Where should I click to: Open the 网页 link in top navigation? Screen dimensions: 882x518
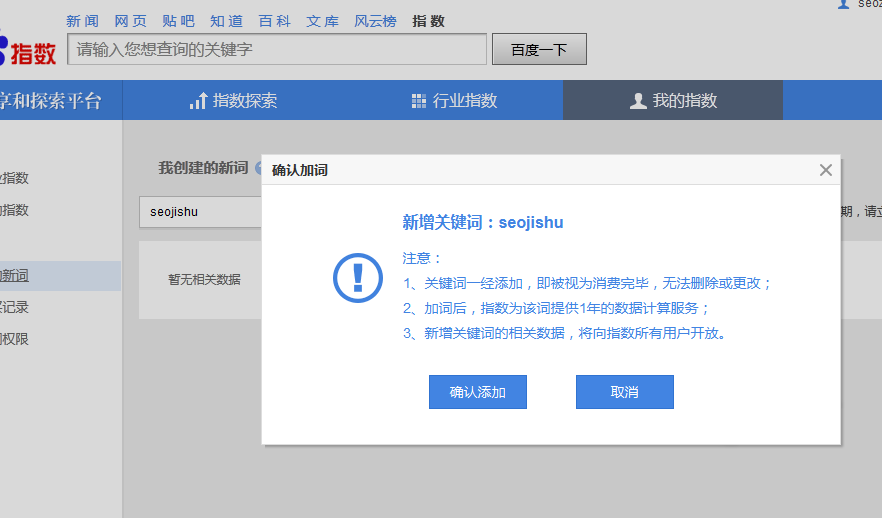tap(130, 21)
